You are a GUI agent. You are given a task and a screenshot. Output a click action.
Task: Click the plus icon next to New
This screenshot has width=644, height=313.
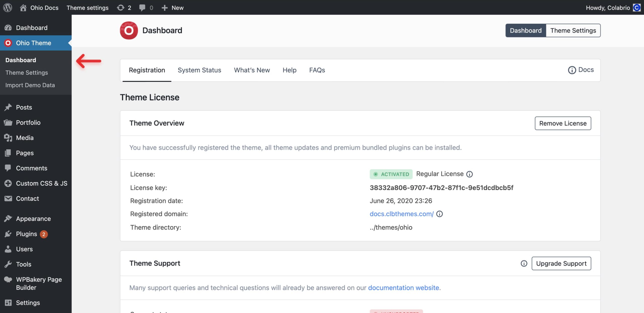165,8
